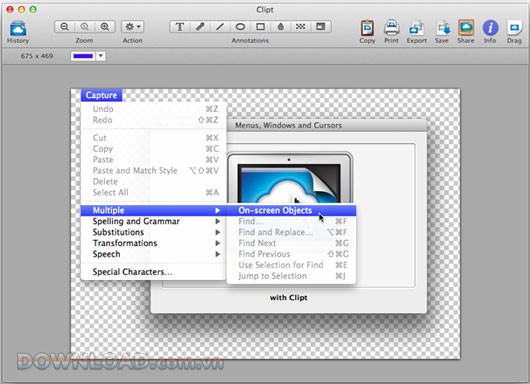The height and width of the screenshot is (384, 530).
Task: Click the Redo menu item
Action: coord(153,120)
